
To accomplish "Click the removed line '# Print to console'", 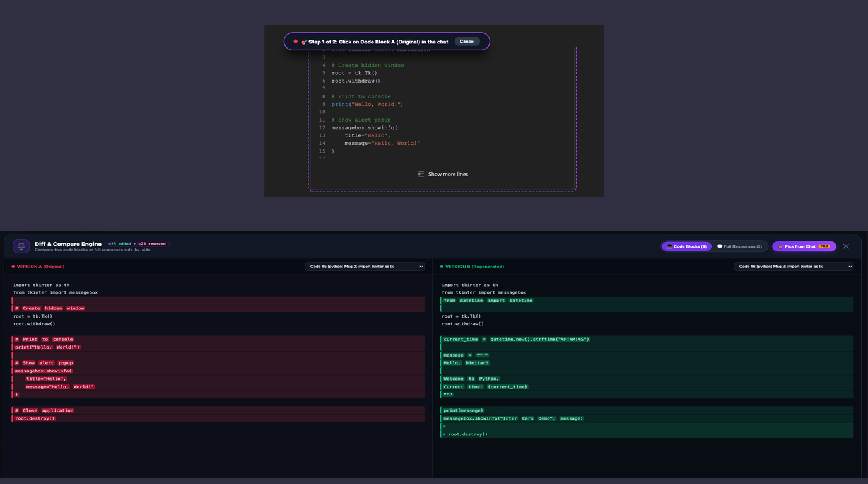I will point(218,339).
